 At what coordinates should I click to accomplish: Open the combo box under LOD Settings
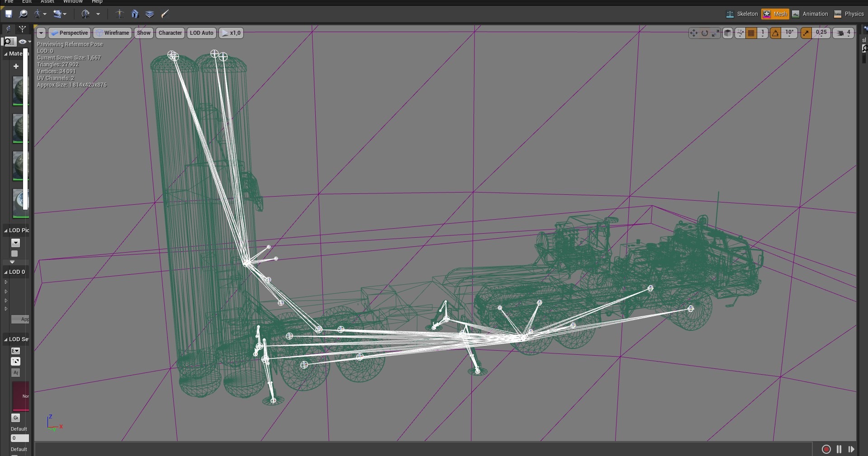(x=15, y=351)
